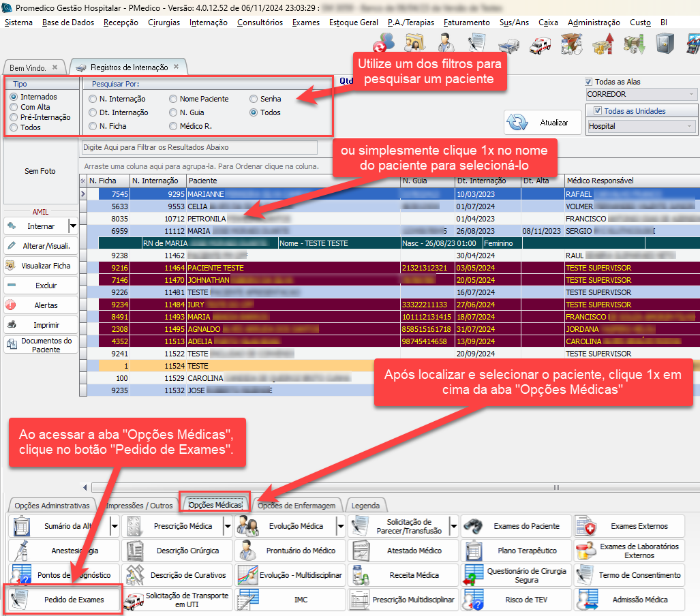Viewport: 700px width, 616px height.
Task: Click the horizontal scrollbar left arrow
Action: point(85,487)
